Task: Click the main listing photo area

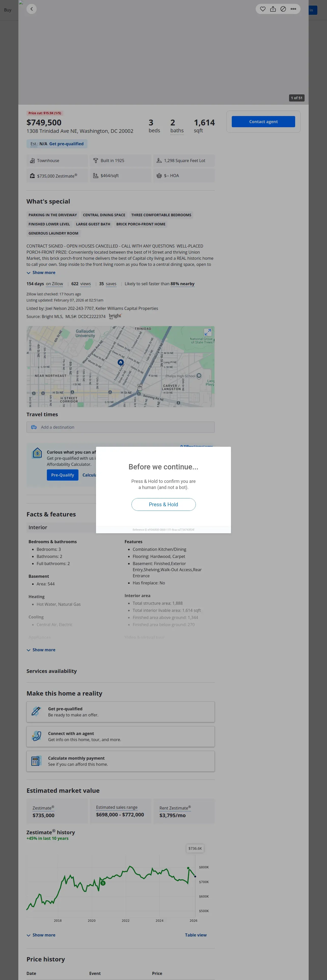Action: tap(163, 52)
